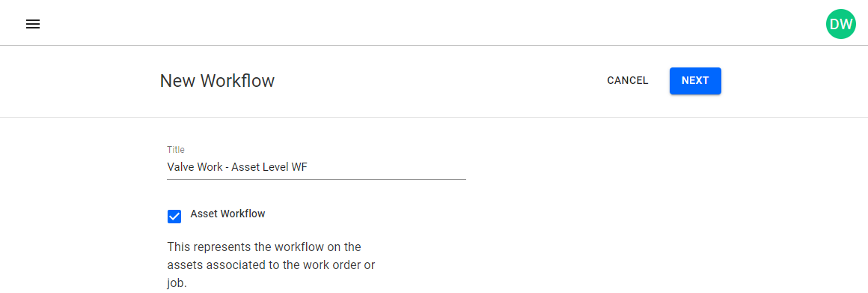Place cursor after 'WF' in Title field

pyautogui.click(x=308, y=166)
